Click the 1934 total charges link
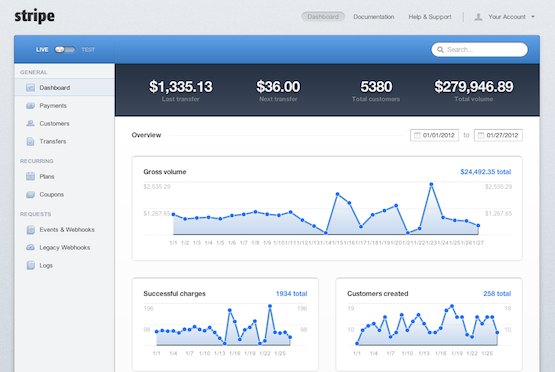This screenshot has height=372, width=555. 291,293
